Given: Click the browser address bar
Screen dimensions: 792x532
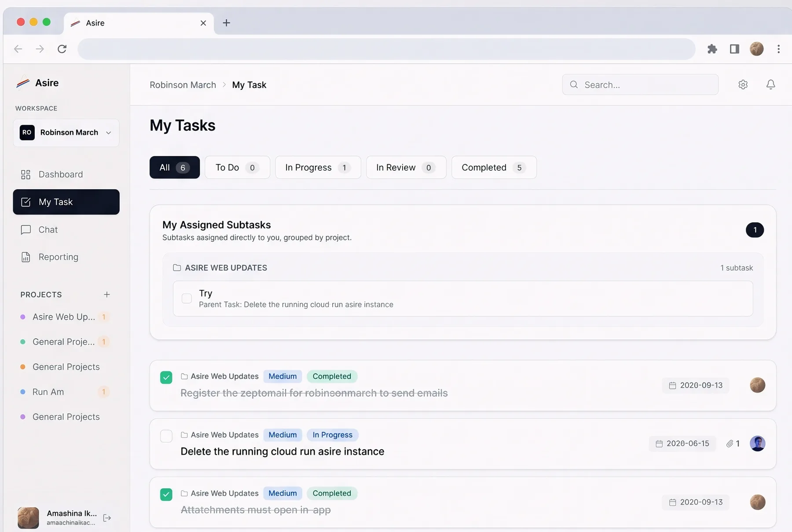Looking at the screenshot, I should (x=386, y=49).
